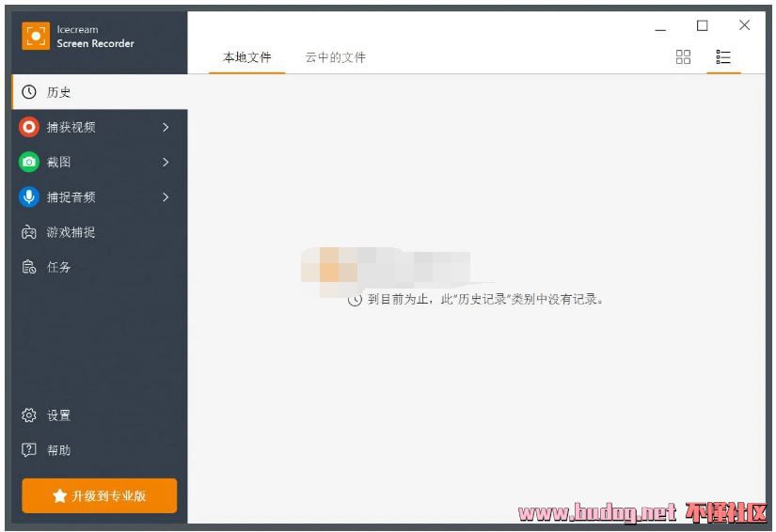Click the settings gear icon

[29, 415]
